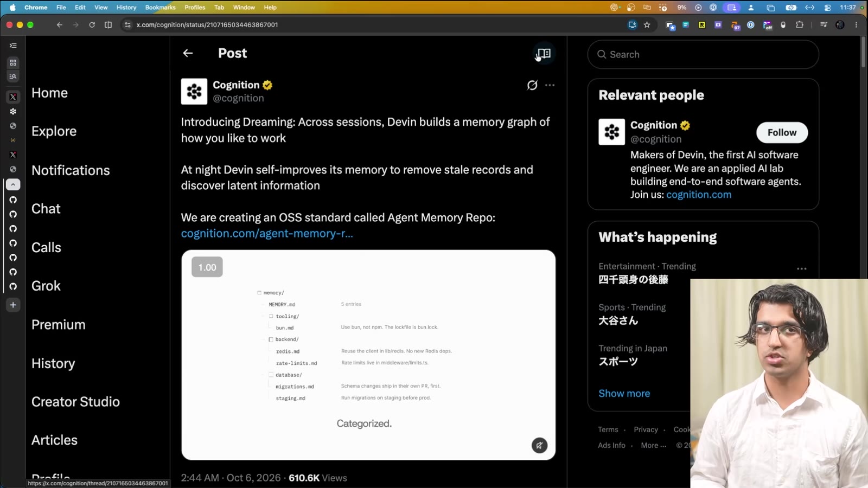This screenshot has width=868, height=488.
Task: Click the Search input field
Action: click(703, 55)
